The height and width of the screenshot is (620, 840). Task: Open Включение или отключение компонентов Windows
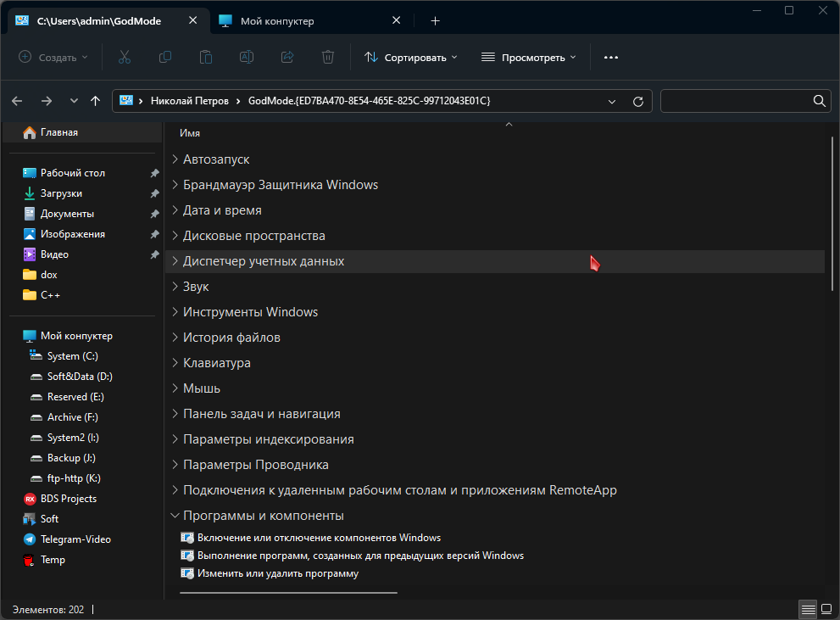coord(319,538)
